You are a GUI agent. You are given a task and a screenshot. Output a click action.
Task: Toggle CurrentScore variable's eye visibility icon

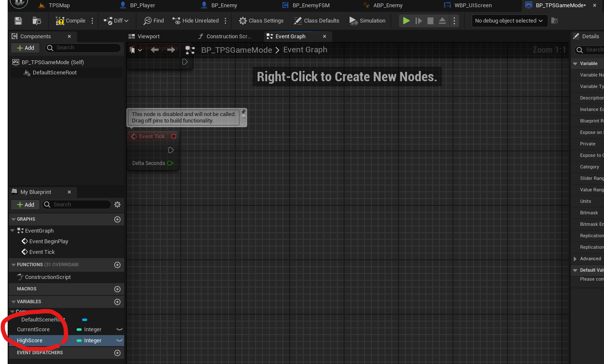click(120, 330)
